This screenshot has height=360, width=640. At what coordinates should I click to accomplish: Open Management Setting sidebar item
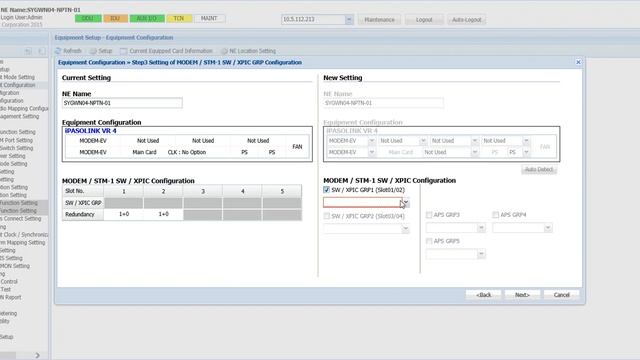pyautogui.click(x=20, y=116)
